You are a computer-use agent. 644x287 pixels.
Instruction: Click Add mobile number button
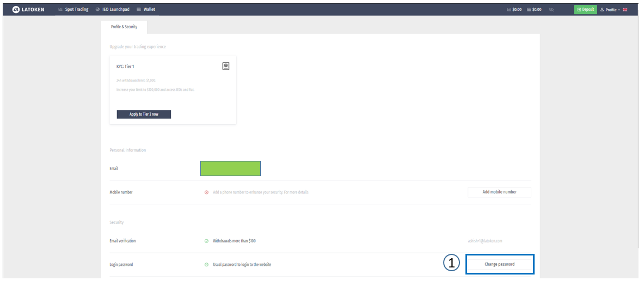point(499,192)
